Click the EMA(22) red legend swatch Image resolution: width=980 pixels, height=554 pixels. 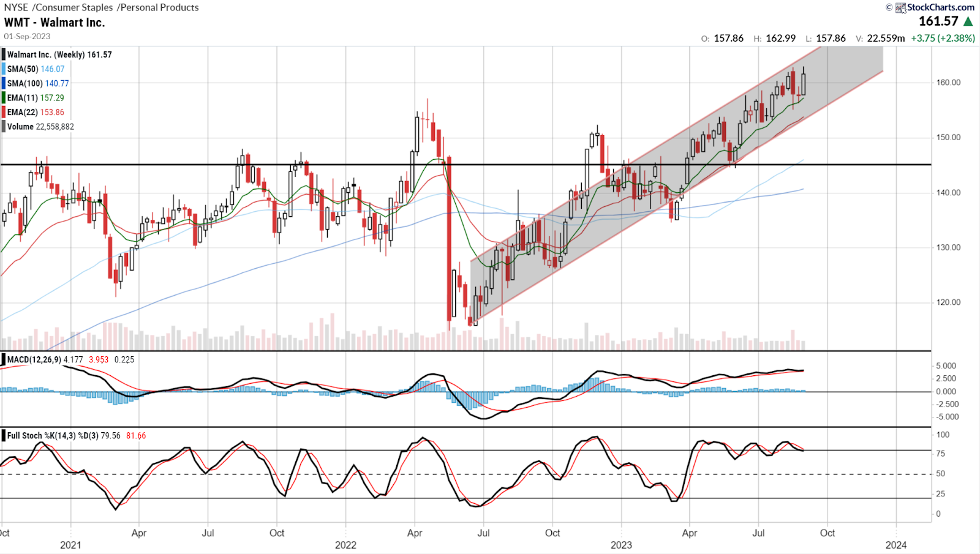[x=3, y=112]
